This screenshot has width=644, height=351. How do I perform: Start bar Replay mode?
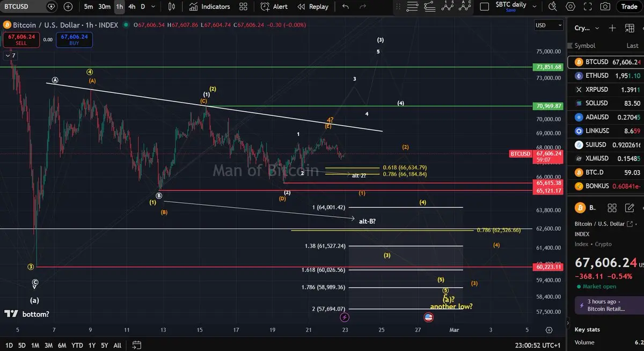(x=312, y=6)
